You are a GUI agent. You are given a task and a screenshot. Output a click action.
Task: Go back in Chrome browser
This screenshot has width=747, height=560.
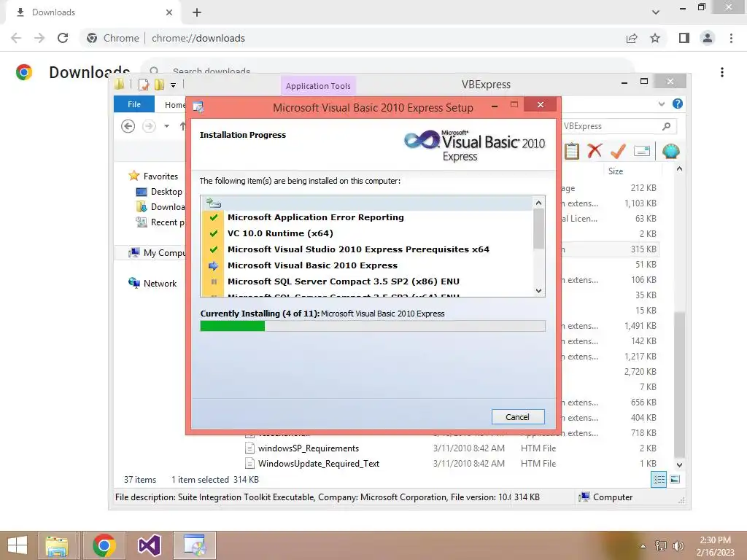point(16,38)
